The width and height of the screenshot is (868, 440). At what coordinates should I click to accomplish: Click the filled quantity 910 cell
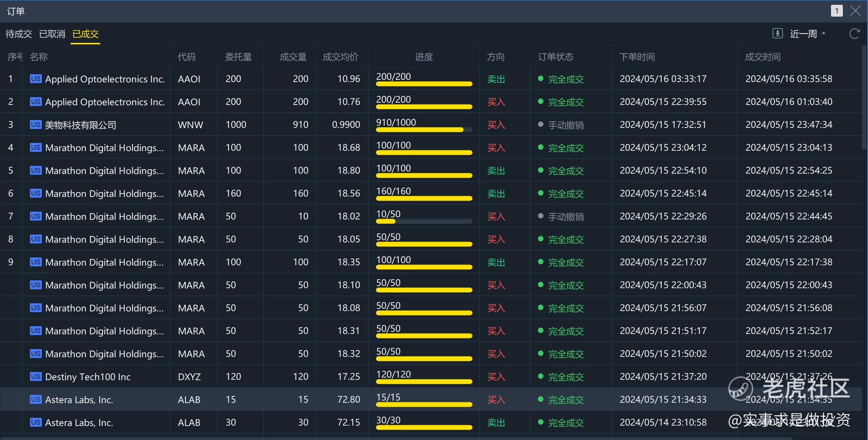click(300, 125)
